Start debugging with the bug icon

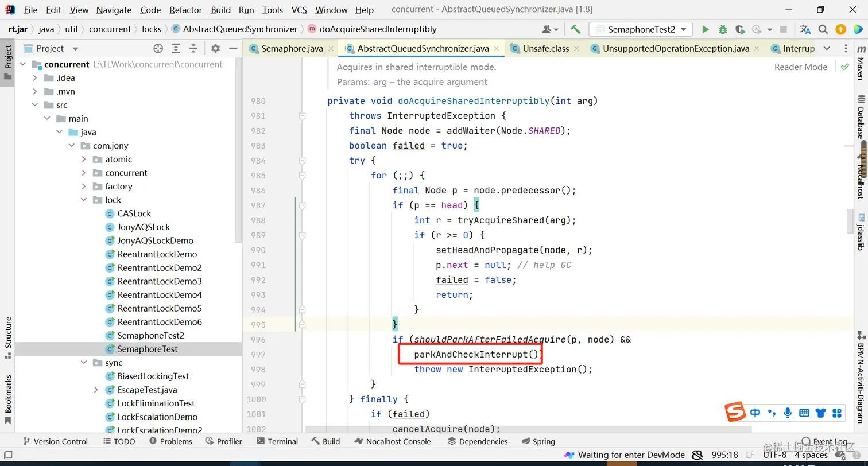point(723,29)
